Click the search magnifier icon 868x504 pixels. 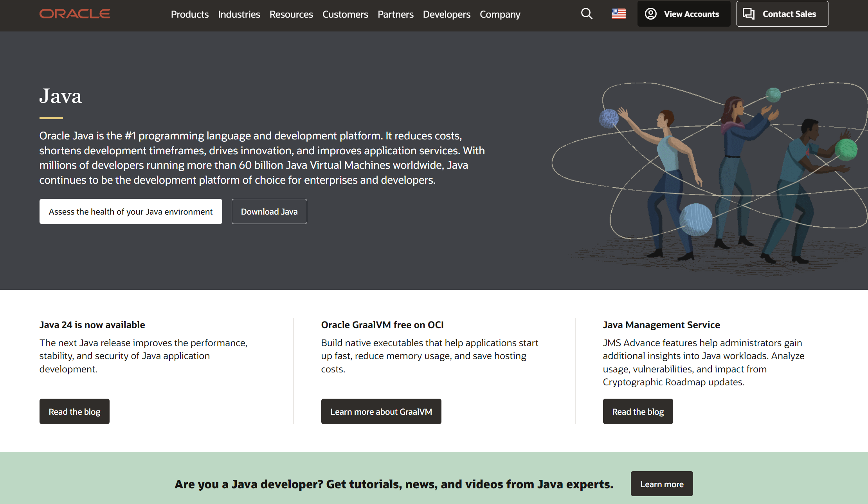tap(586, 14)
